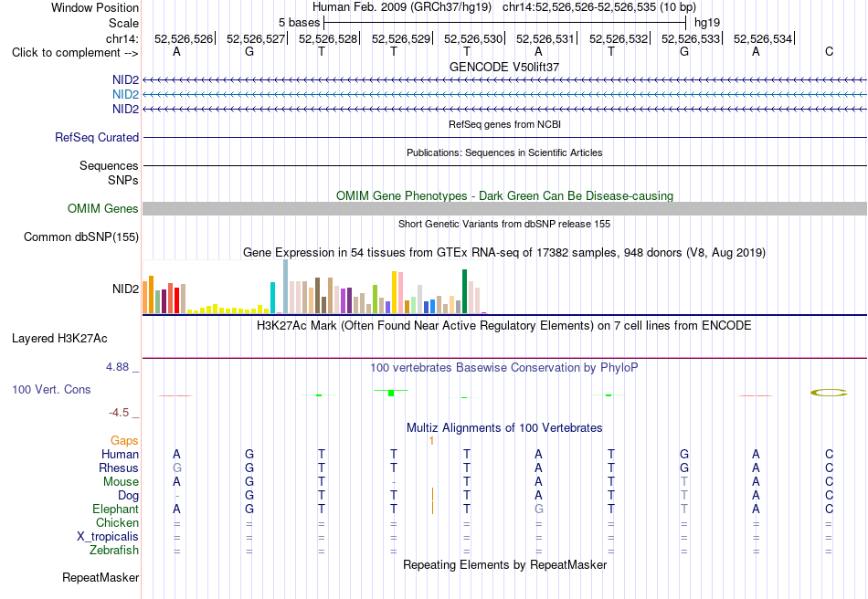868x599 pixels.
Task: Click the Chicken species label
Action: (117, 522)
